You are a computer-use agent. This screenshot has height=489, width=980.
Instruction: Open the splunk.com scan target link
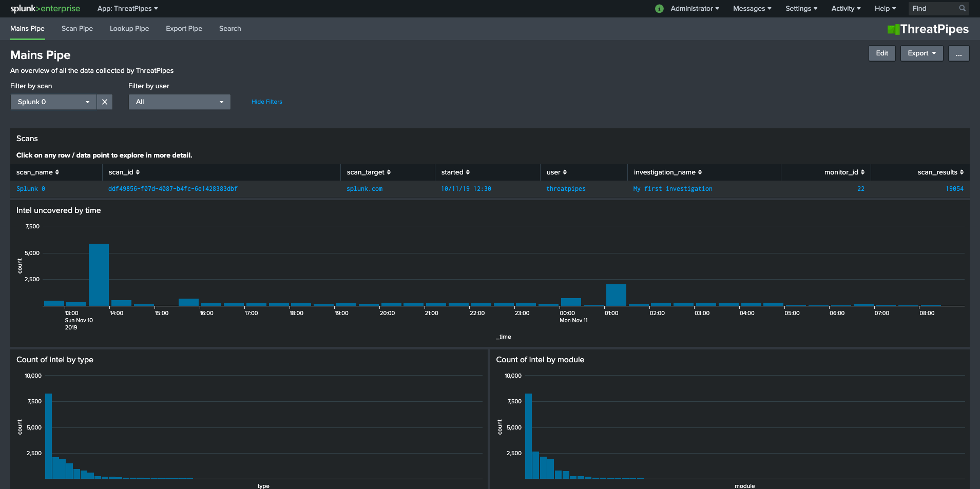point(364,189)
